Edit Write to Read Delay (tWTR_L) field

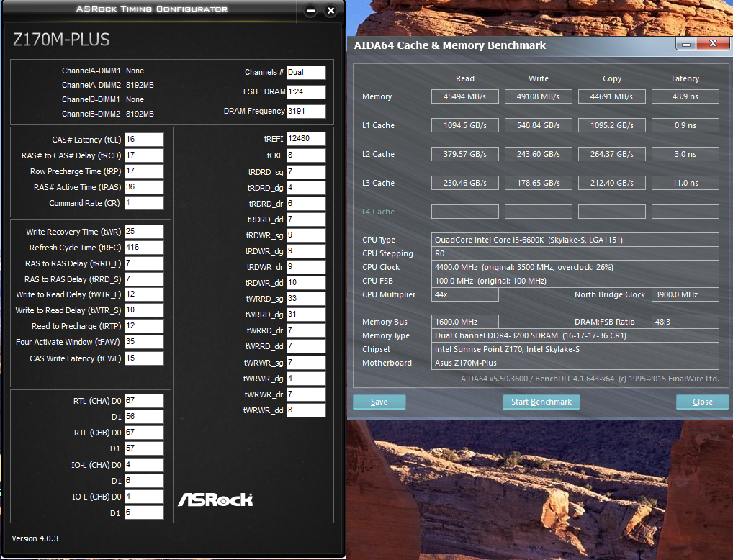(x=144, y=294)
